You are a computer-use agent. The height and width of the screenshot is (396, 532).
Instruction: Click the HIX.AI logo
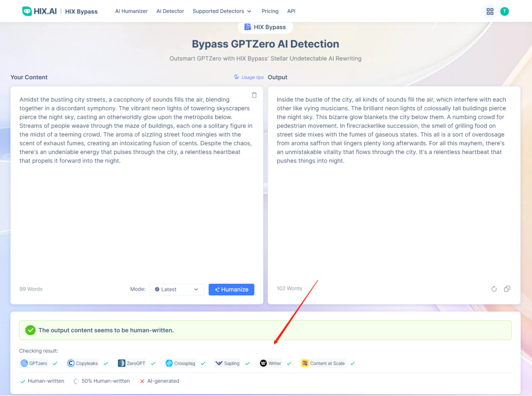[40, 11]
